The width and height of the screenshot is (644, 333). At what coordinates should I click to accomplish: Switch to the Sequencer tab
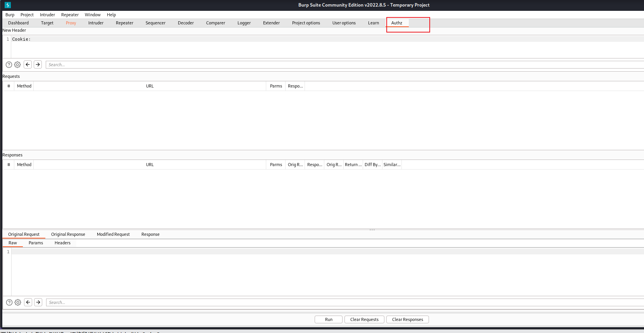[155, 23]
